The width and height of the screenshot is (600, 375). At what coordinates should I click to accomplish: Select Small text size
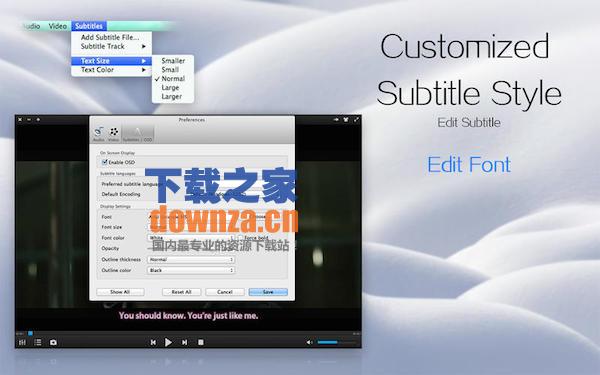click(x=173, y=70)
